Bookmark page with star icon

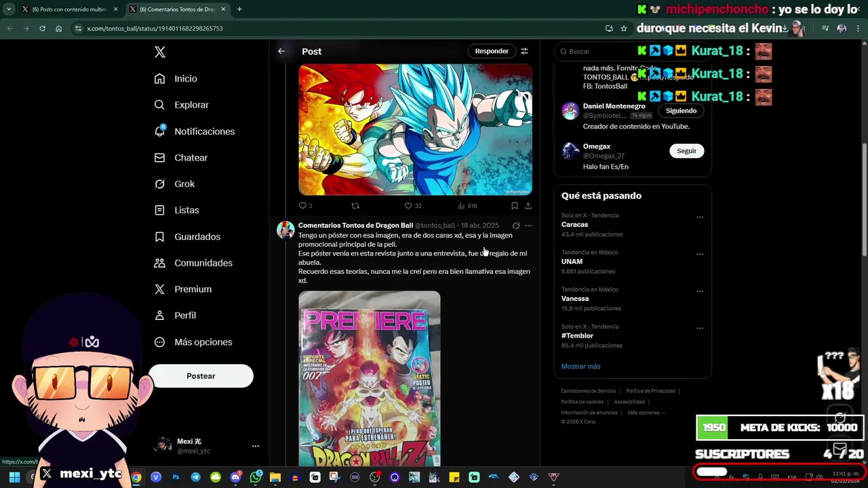tap(624, 28)
